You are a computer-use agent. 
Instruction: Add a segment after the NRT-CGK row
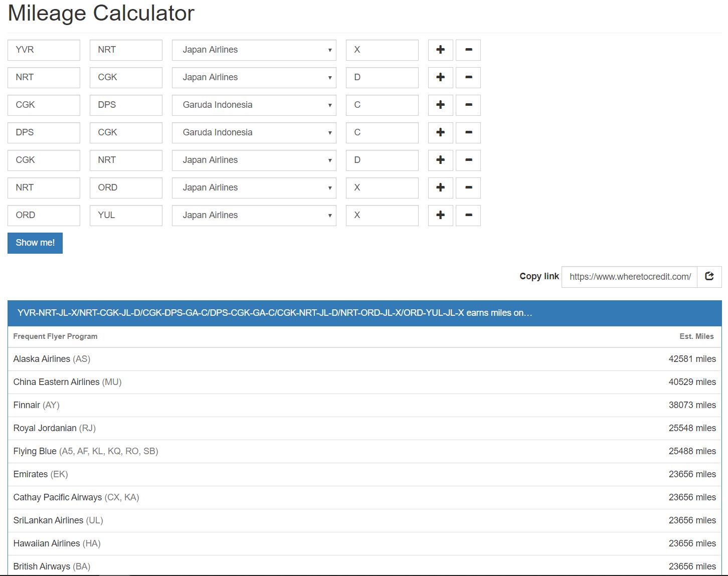point(441,78)
